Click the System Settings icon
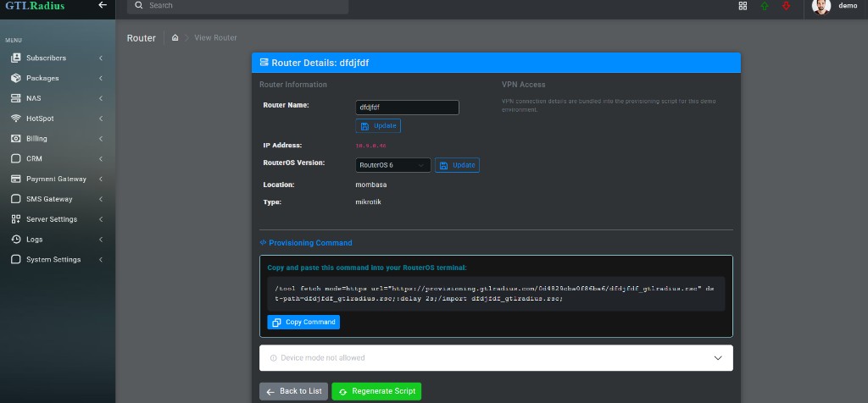 point(16,259)
